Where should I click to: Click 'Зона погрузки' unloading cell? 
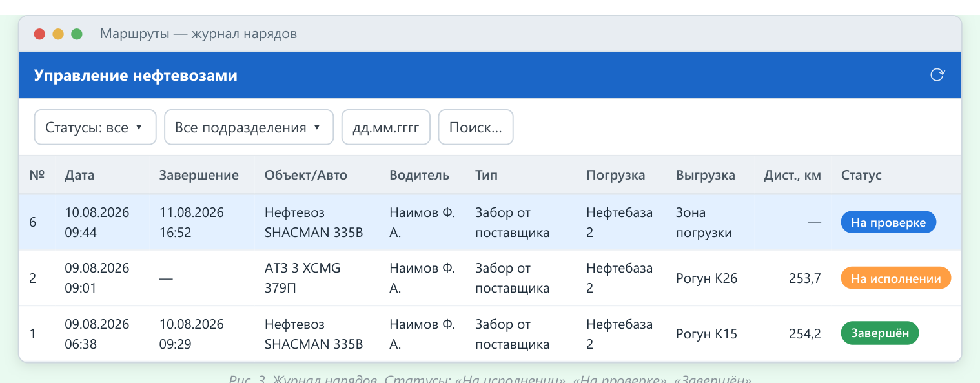point(704,222)
